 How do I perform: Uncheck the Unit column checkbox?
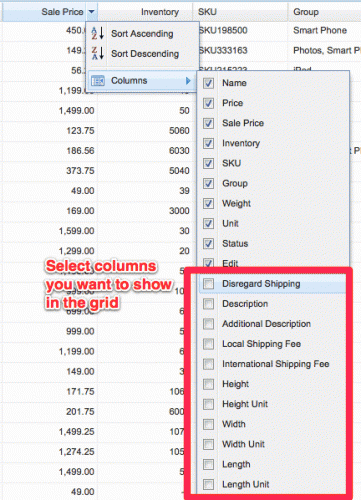(x=209, y=223)
